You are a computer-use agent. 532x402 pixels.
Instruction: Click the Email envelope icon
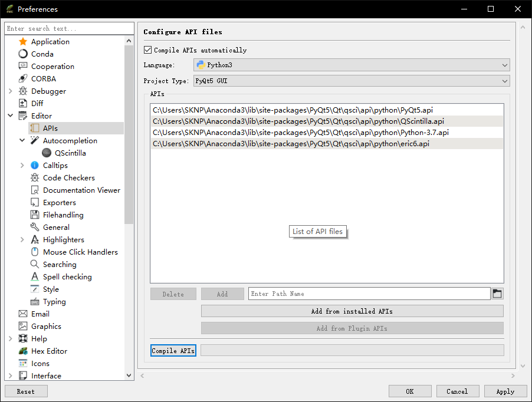[23, 314]
